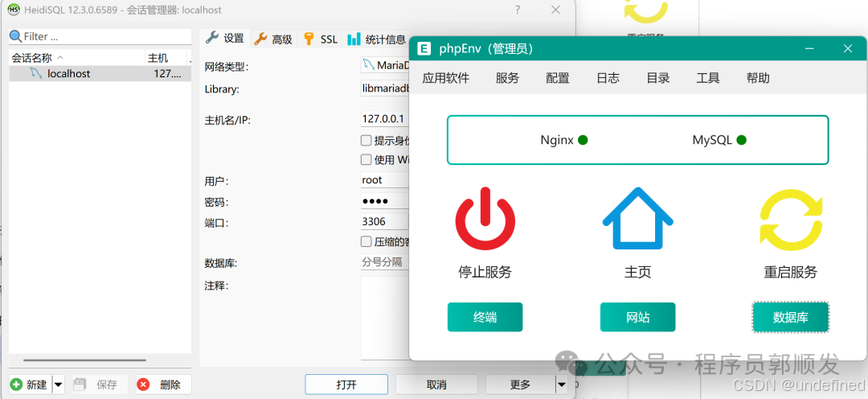Open the 网络类型 MariaDB dropdown
The height and width of the screenshot is (399, 868).
[x=385, y=65]
